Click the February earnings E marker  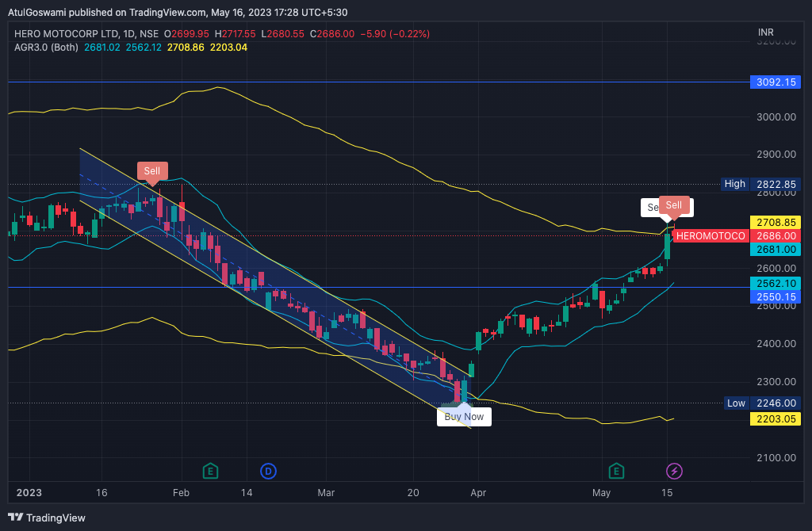(210, 471)
